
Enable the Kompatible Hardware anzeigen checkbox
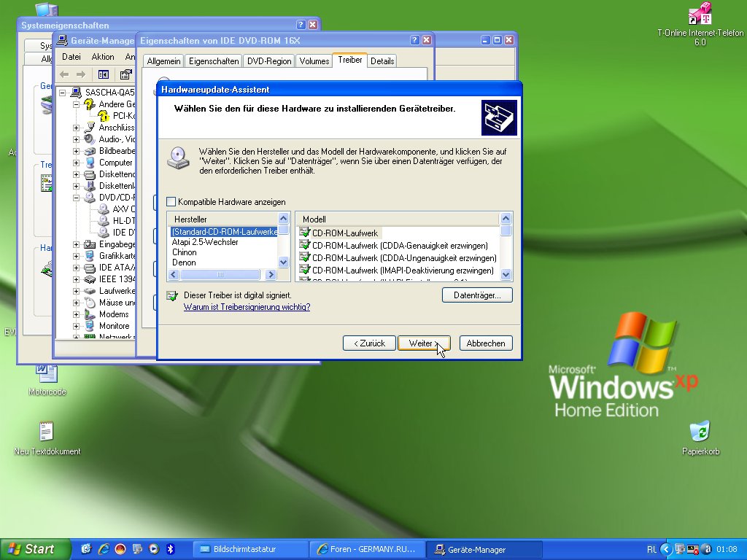point(171,202)
